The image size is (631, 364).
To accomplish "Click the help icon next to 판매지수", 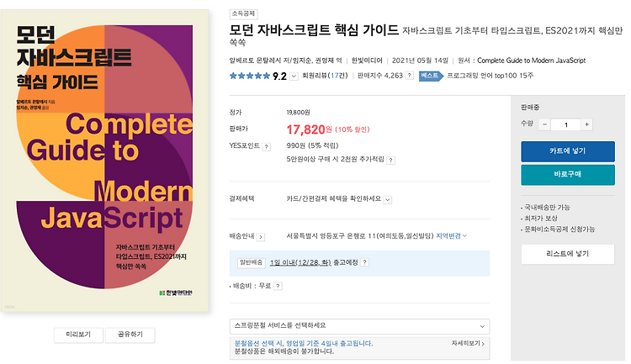I will (409, 76).
